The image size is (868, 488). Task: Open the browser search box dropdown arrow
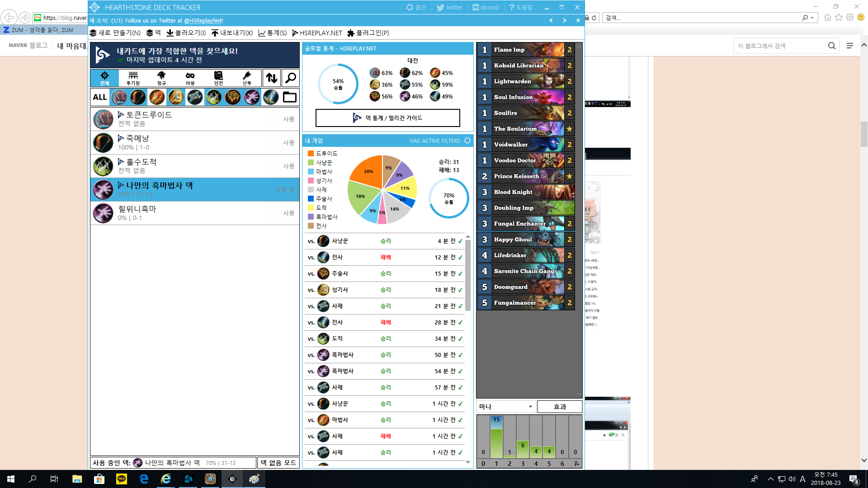click(x=812, y=18)
